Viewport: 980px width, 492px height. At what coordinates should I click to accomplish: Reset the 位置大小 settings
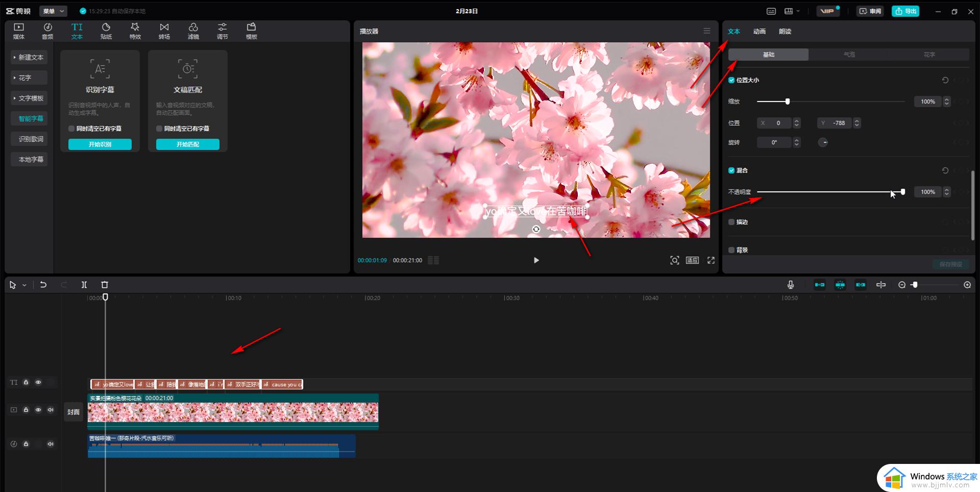945,80
